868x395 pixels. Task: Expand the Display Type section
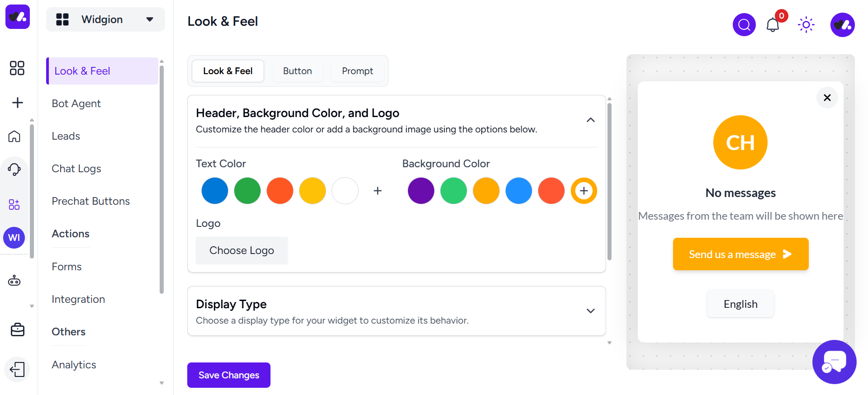(590, 311)
